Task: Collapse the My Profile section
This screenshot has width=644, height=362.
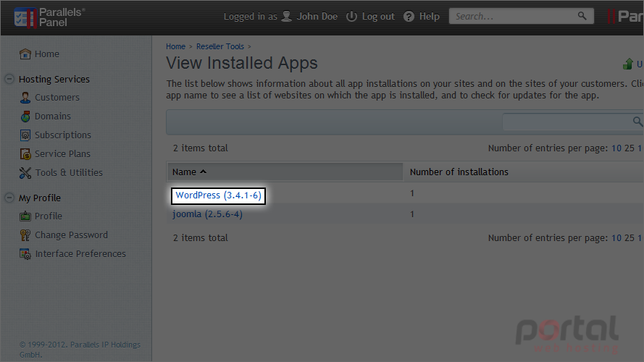Action: click(9, 198)
